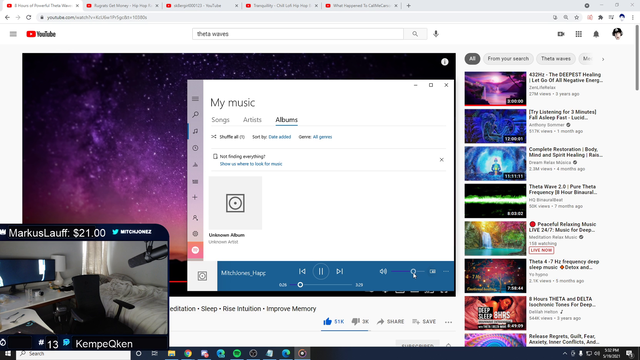Create new playlist with plus icon
The width and height of the screenshot is (640, 360).
point(195,197)
